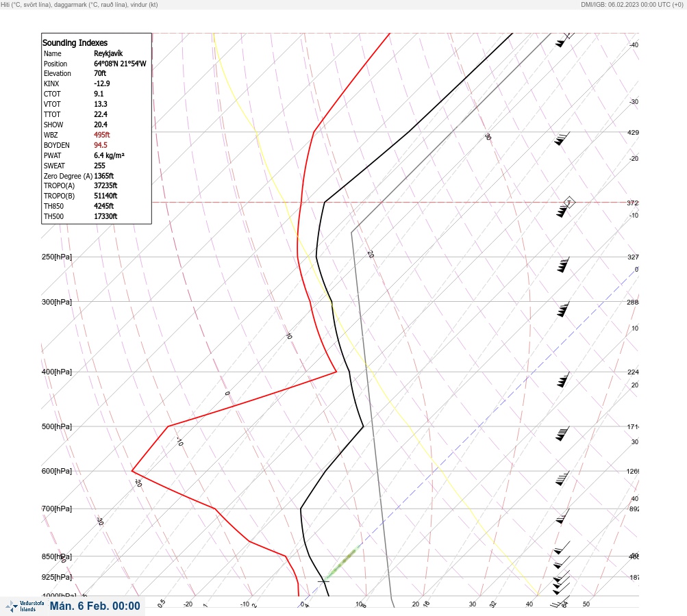The height and width of the screenshot is (616, 687).
Task: Click the 'Position' row label
Action: coord(55,64)
